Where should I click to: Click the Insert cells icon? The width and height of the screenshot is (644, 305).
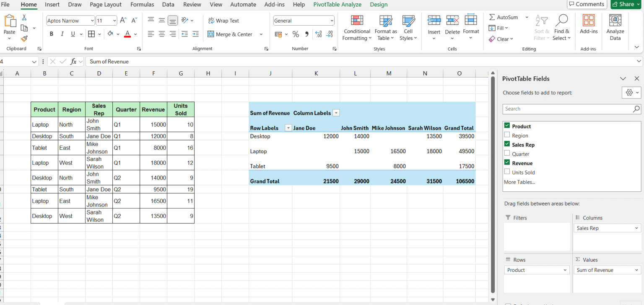pos(434,21)
